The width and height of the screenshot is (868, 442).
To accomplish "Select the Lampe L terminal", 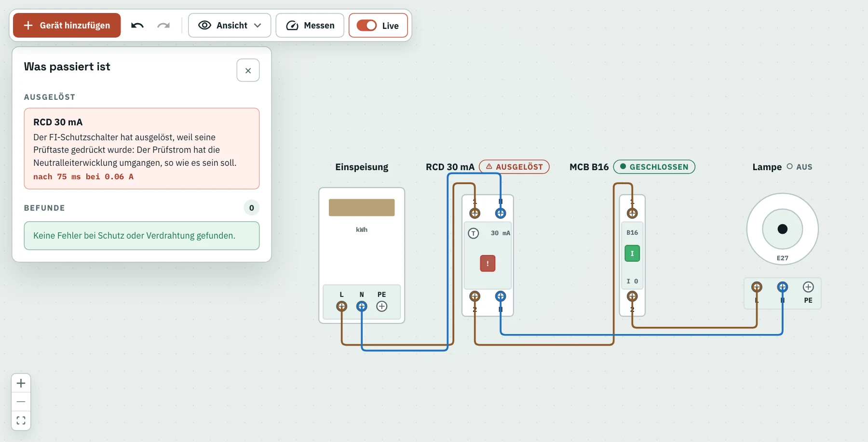I will click(x=757, y=287).
